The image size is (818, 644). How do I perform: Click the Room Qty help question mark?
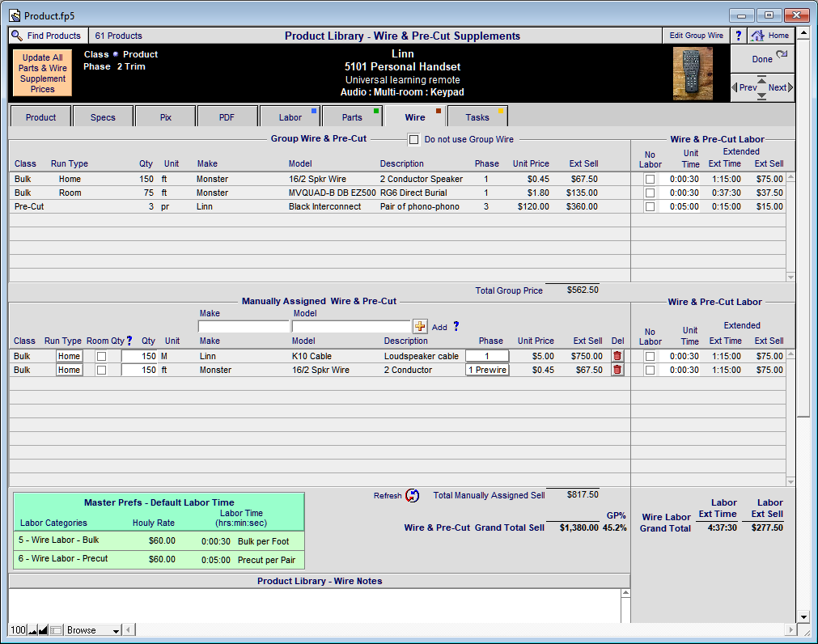pyautogui.click(x=129, y=341)
